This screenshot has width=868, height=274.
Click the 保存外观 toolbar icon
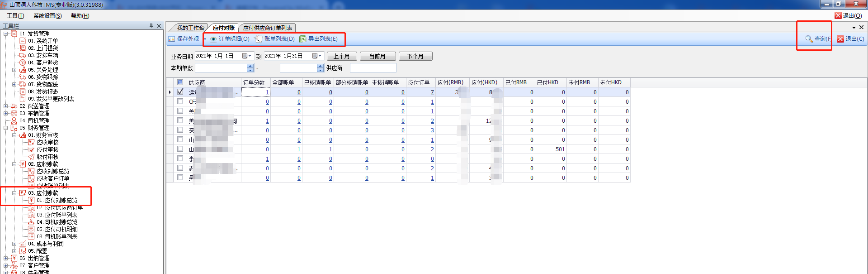point(172,39)
